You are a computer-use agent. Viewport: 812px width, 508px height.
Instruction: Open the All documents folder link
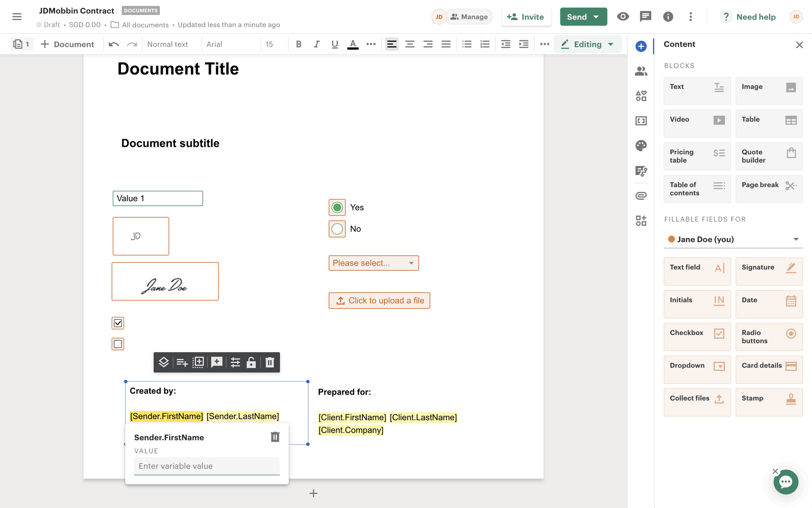click(x=140, y=25)
